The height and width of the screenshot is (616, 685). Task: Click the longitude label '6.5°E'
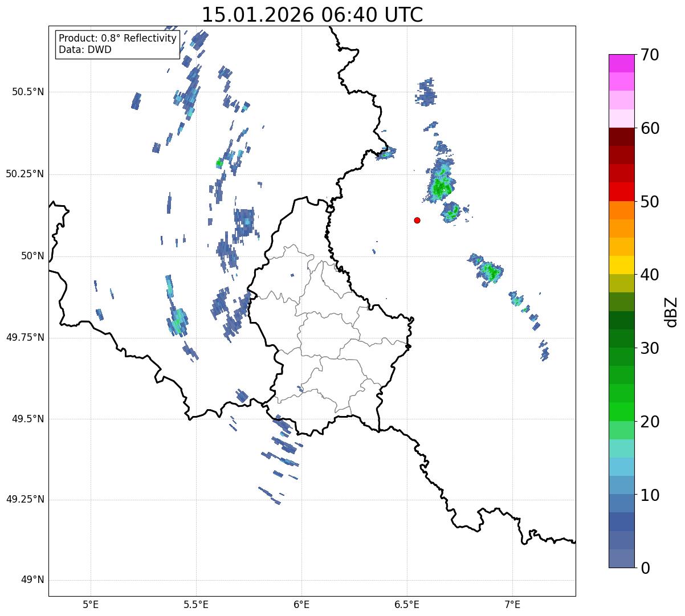tap(407, 604)
